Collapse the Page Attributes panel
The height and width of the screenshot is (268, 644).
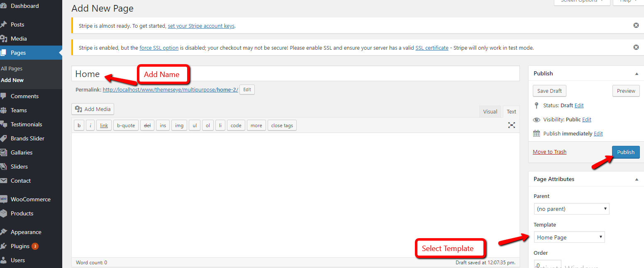coord(637,179)
